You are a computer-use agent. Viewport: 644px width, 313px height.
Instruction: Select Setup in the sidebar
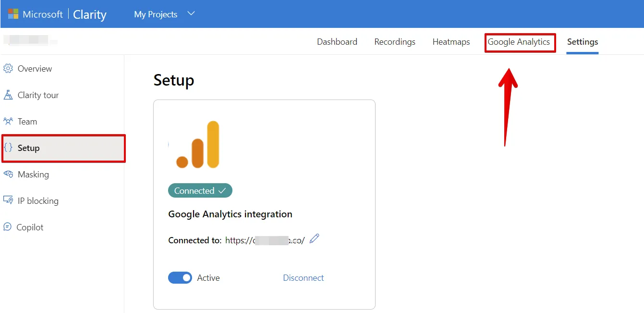(63, 148)
